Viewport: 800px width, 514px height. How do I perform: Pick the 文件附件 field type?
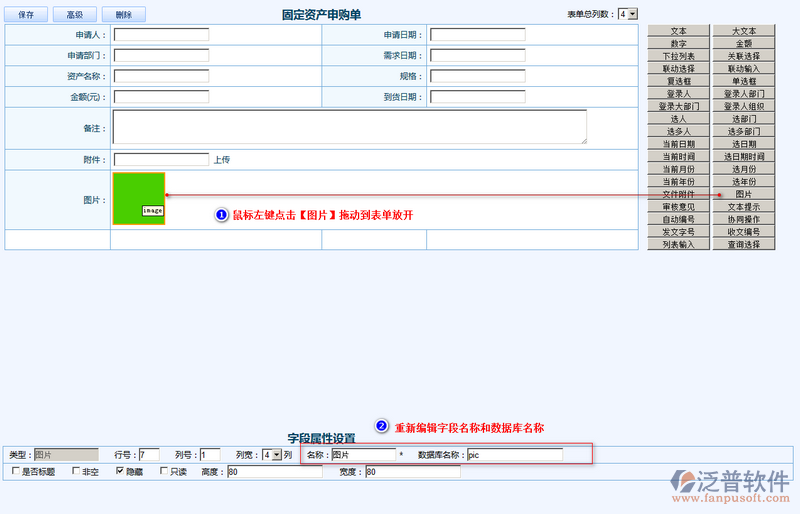(678, 194)
